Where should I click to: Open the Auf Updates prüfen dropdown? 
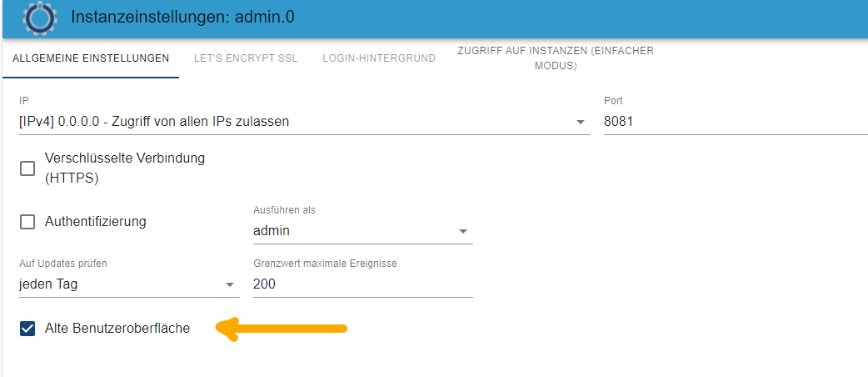click(x=129, y=285)
